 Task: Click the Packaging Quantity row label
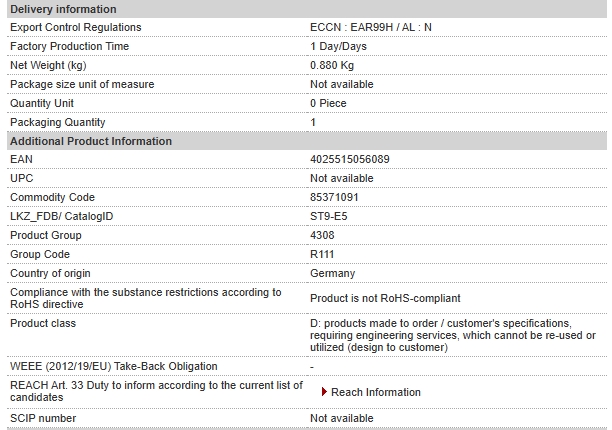[x=58, y=123]
